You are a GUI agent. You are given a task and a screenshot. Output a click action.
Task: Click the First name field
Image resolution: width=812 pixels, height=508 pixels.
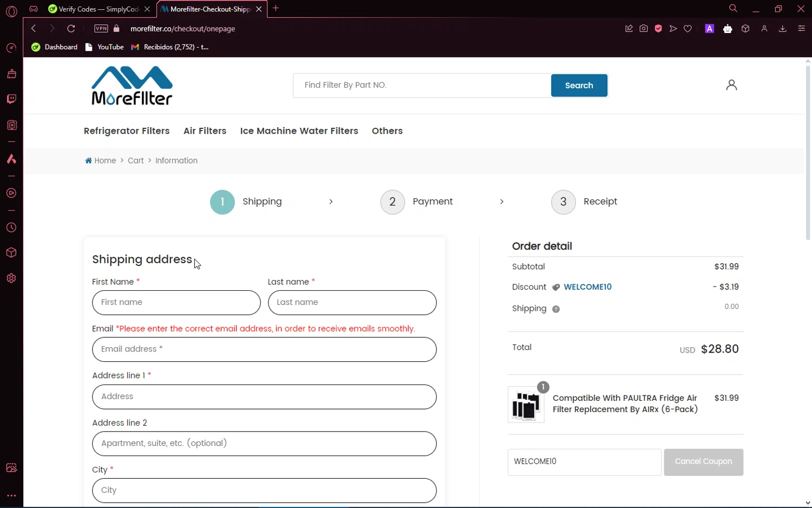[176, 303]
